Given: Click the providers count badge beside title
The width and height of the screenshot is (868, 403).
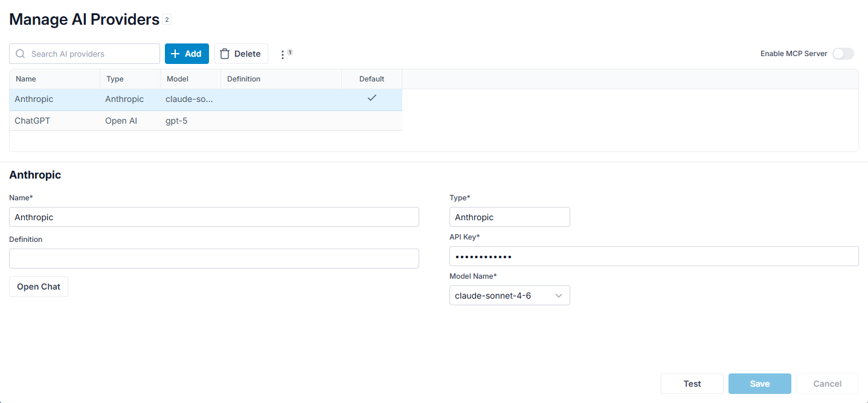Looking at the screenshot, I should (x=167, y=19).
